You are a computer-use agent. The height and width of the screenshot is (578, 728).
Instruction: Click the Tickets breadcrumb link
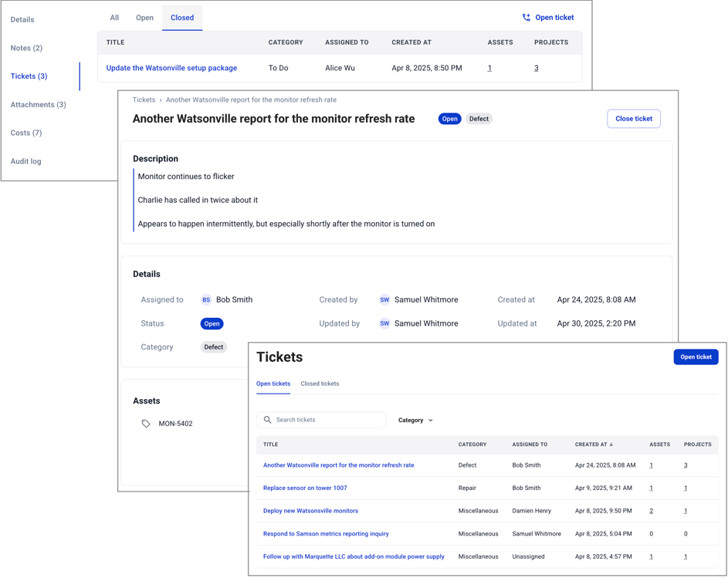(144, 100)
